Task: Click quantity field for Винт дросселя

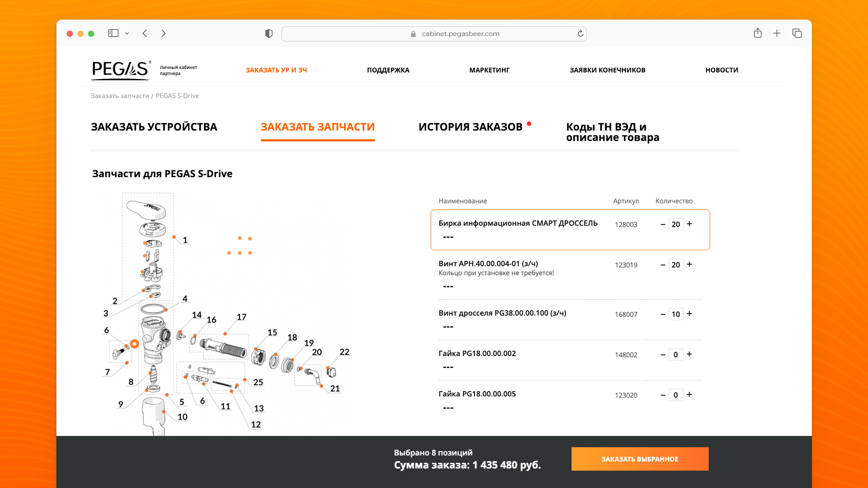Action: click(x=676, y=314)
